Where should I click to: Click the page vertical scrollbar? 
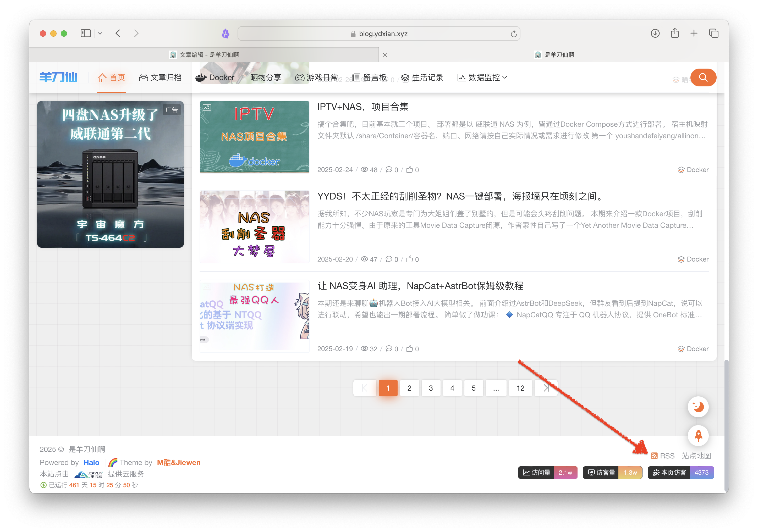(726, 426)
